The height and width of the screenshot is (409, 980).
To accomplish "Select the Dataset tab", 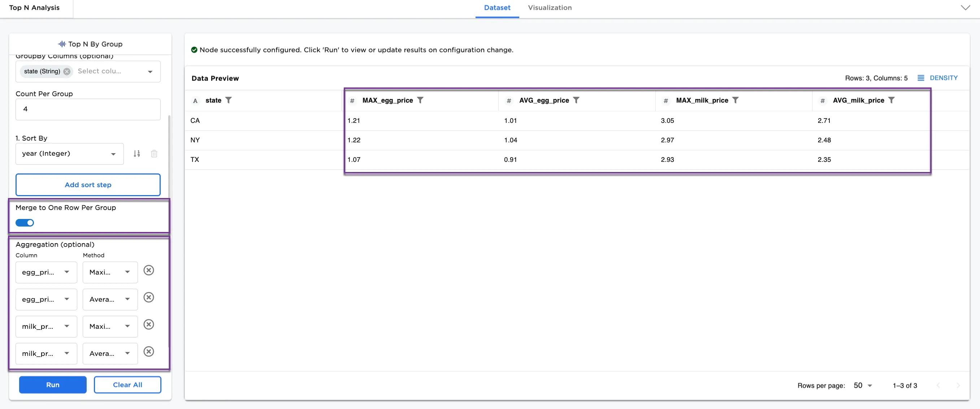I will click(497, 8).
